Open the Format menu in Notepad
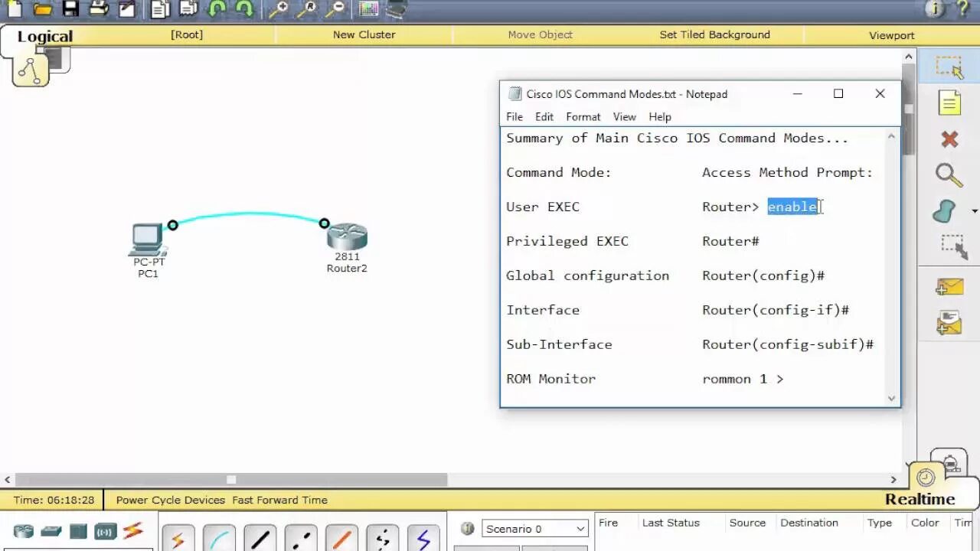The height and width of the screenshot is (551, 980). (x=583, y=117)
